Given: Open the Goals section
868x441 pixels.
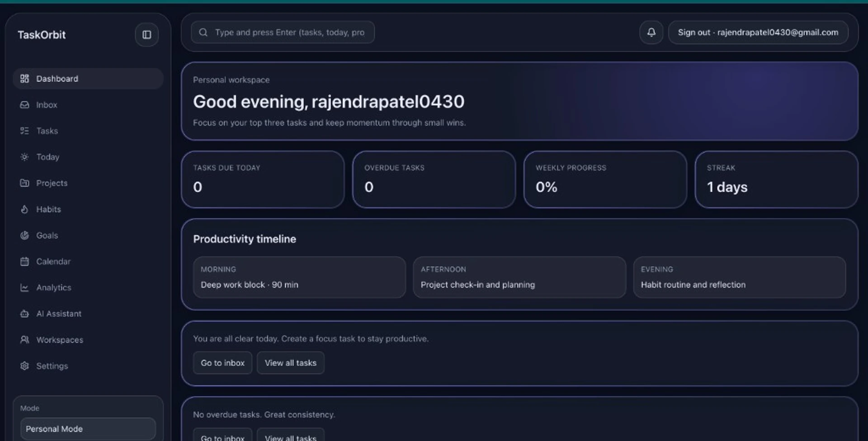Looking at the screenshot, I should coord(88,235).
